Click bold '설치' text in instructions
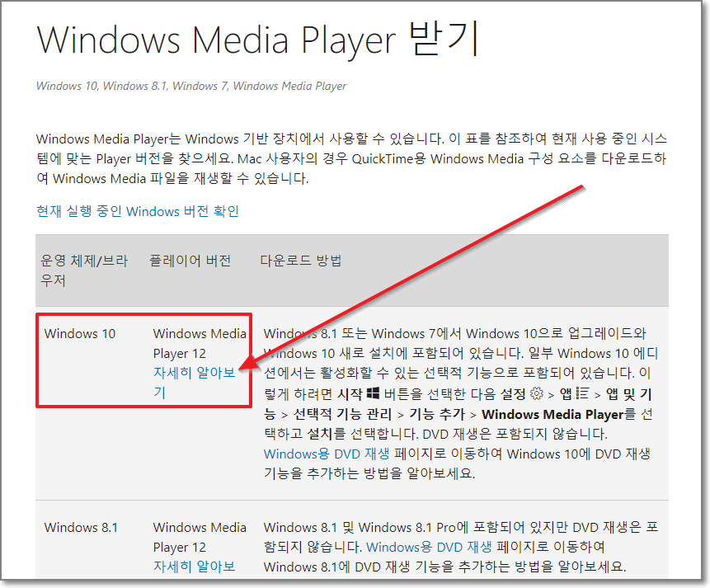Image resolution: width=710 pixels, height=588 pixels. coord(320,434)
